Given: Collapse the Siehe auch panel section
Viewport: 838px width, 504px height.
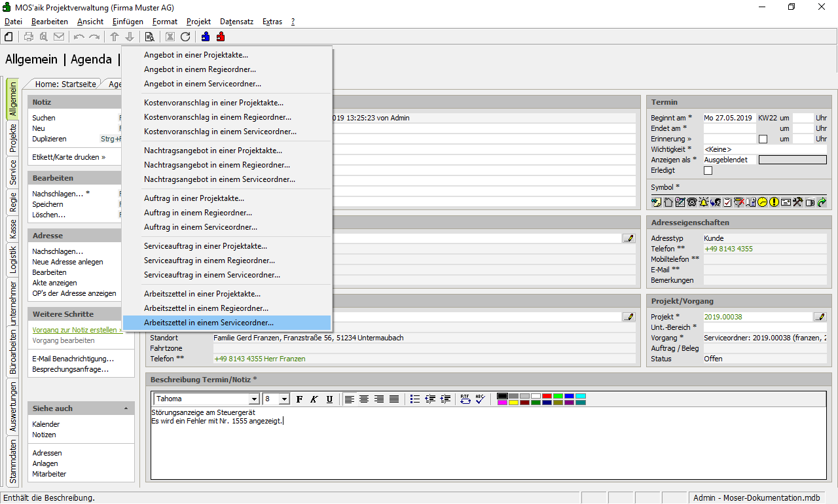Looking at the screenshot, I should tap(125, 408).
